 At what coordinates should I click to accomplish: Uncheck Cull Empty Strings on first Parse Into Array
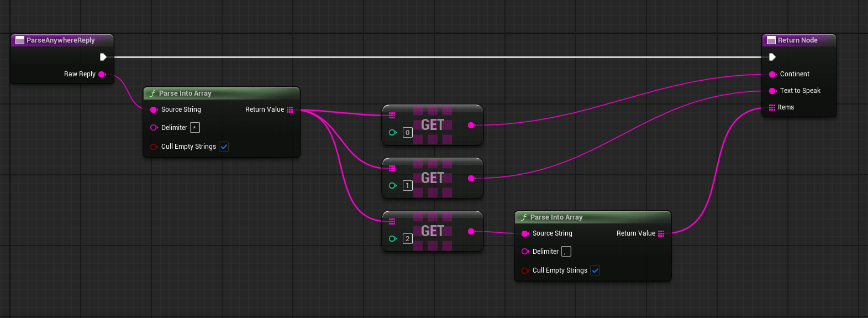click(224, 147)
